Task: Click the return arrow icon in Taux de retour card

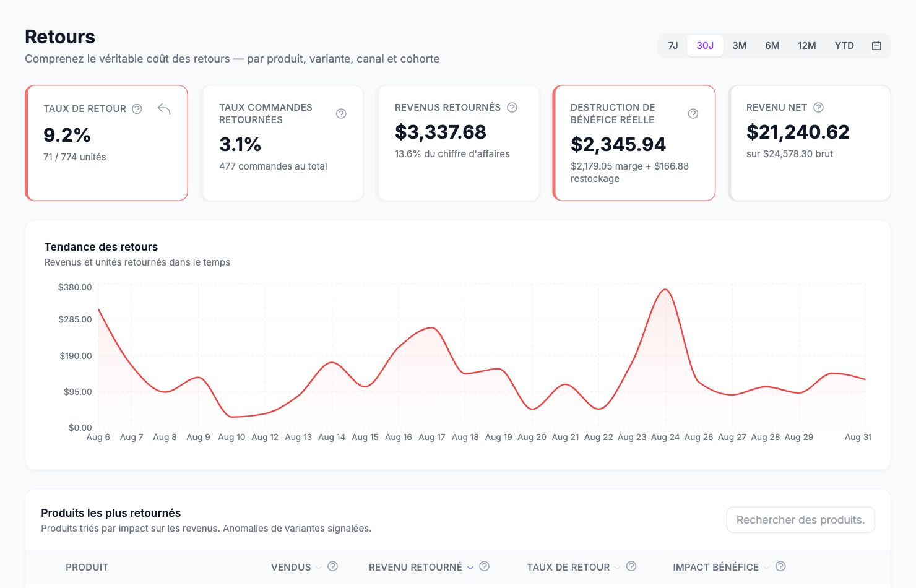Action: tap(164, 109)
